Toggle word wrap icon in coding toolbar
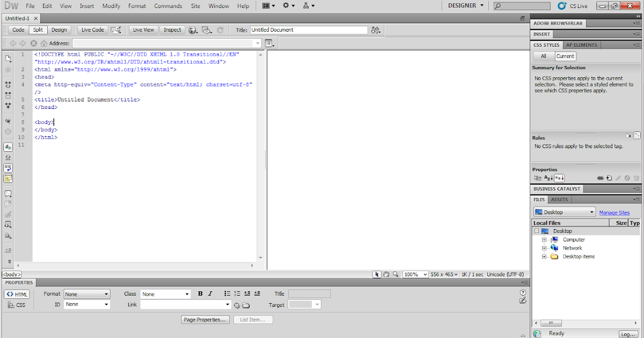The image size is (644, 338). [8, 168]
